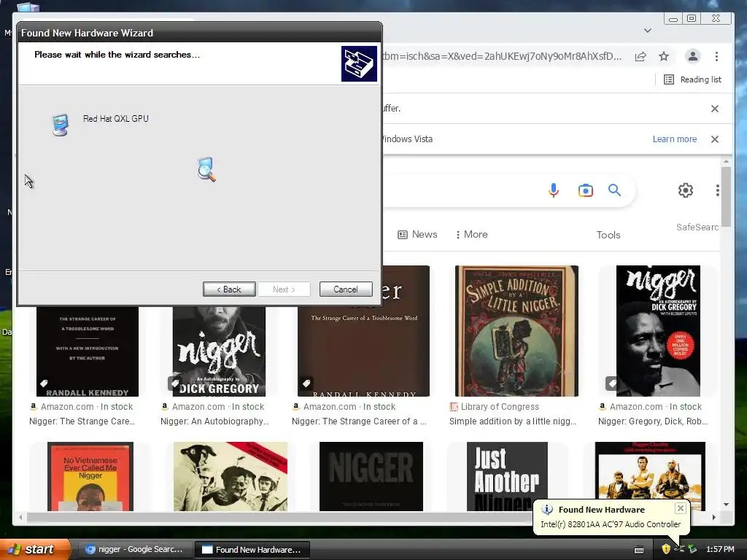Expand the More search categories menu
The height and width of the screenshot is (560, 747).
(472, 234)
